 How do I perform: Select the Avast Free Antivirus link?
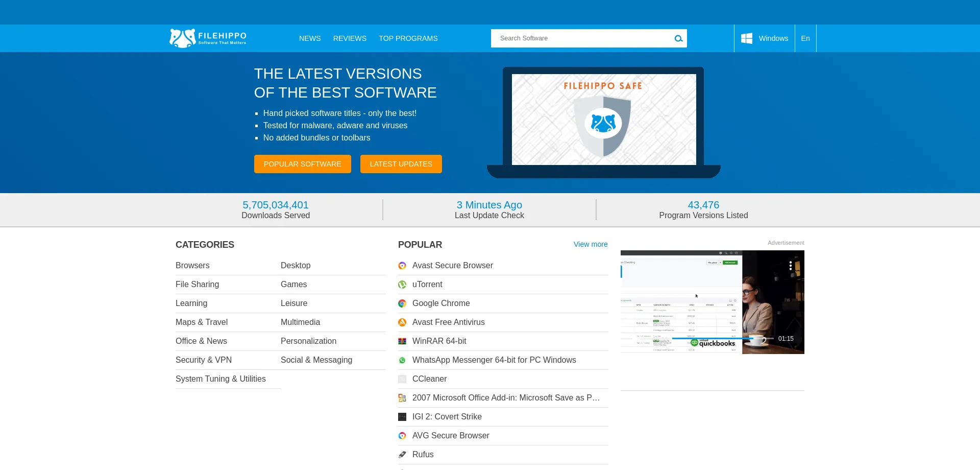click(x=449, y=322)
